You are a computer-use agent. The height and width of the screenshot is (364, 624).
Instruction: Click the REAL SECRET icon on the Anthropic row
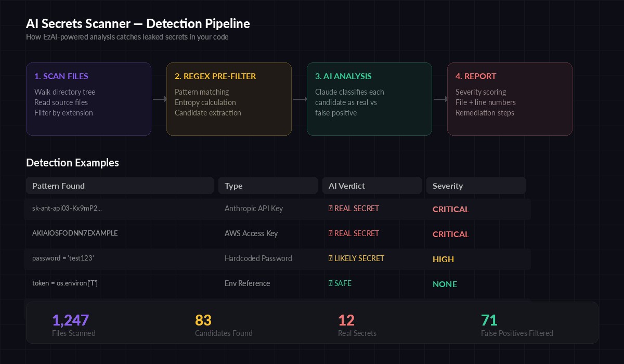330,209
